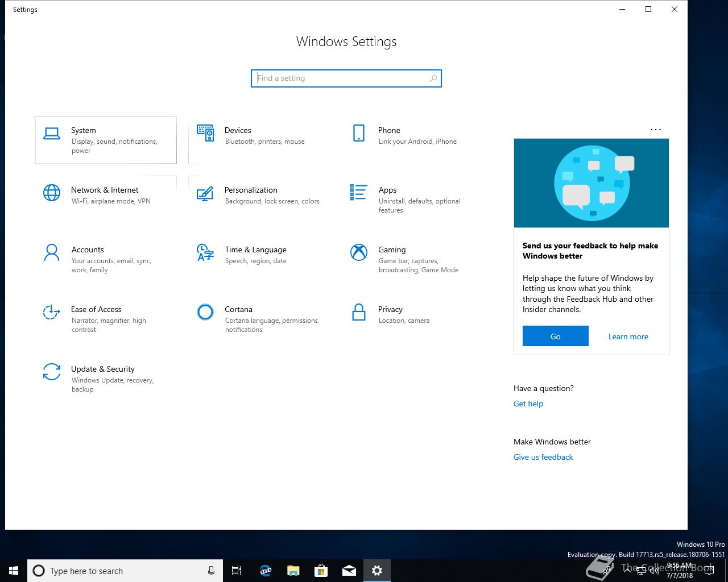The width and height of the screenshot is (728, 582).
Task: Click the Find a setting search field
Action: coord(346,78)
